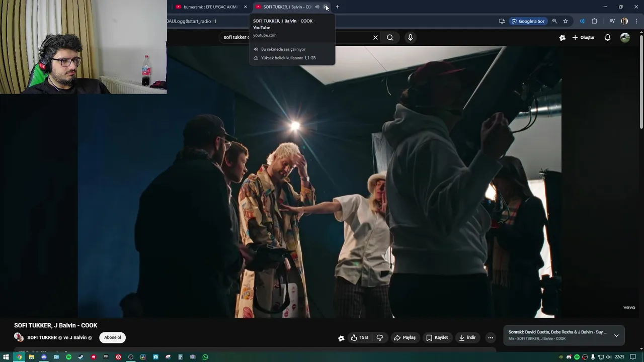Open the system volume speaker icon

[x=609, y=357]
